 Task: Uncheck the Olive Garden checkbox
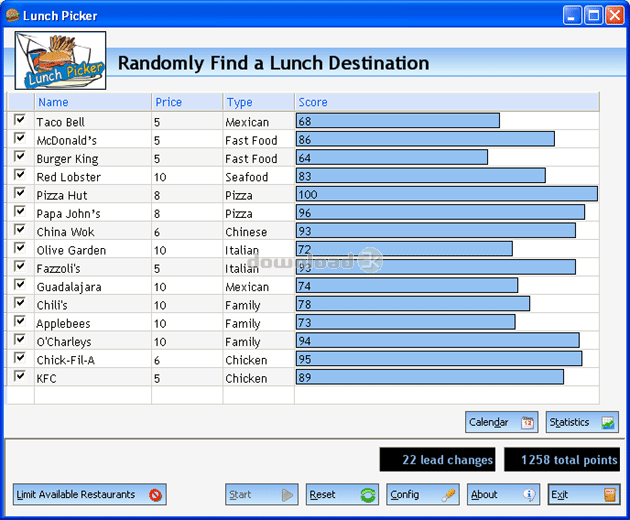coord(19,248)
